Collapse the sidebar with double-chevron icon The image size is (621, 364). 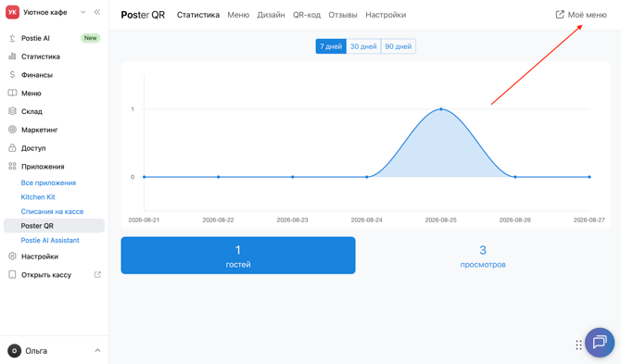97,12
